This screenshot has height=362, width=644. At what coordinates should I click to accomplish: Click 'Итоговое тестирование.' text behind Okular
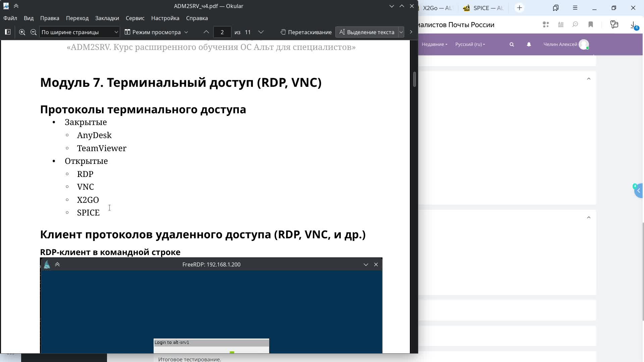(190, 359)
